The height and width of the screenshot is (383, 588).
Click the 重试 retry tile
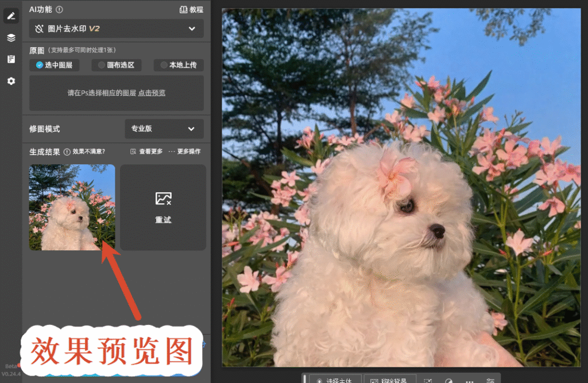(163, 207)
